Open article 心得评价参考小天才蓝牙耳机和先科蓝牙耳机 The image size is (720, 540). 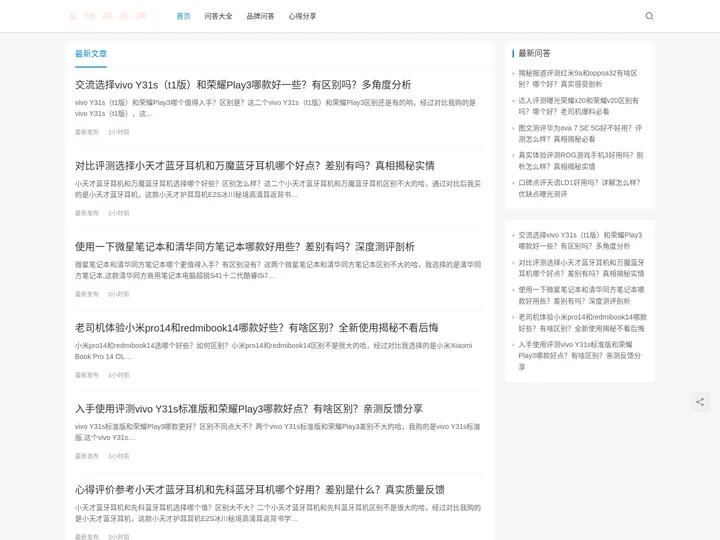click(260, 490)
